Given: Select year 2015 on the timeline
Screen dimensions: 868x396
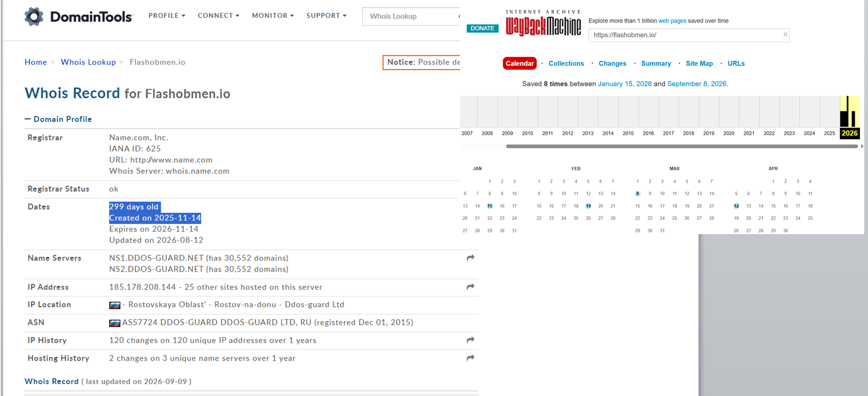Looking at the screenshot, I should point(628,133).
